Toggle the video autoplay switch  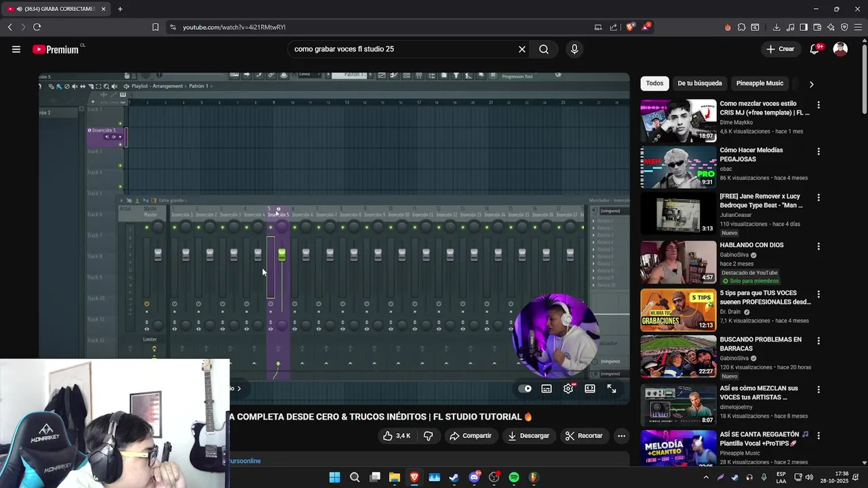pos(525,388)
